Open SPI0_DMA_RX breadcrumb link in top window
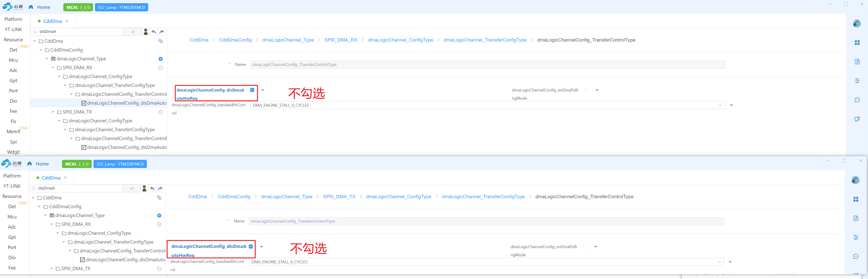 pyautogui.click(x=341, y=40)
